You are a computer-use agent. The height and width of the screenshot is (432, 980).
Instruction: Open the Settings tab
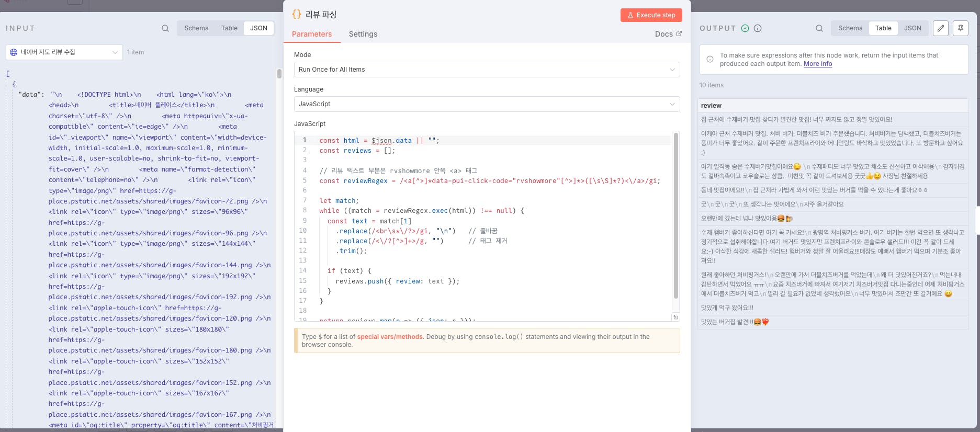click(x=363, y=34)
